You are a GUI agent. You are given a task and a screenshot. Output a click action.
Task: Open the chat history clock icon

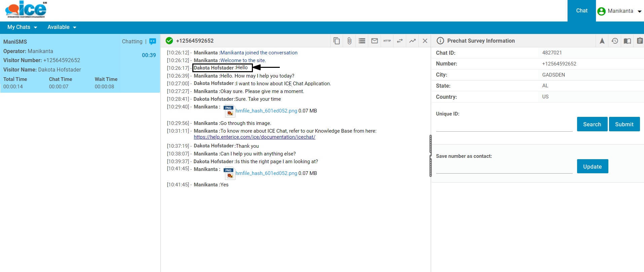[x=614, y=41]
